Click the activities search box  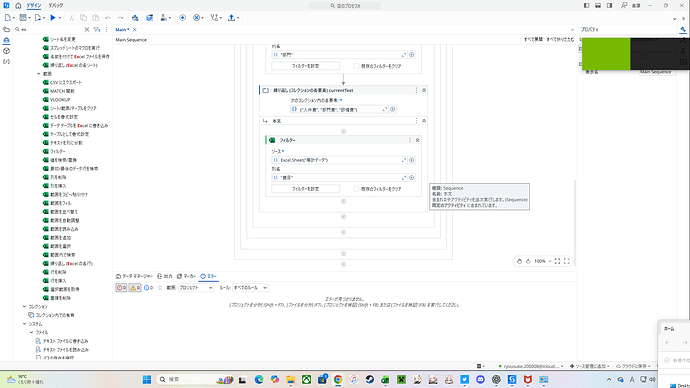click(x=51, y=29)
